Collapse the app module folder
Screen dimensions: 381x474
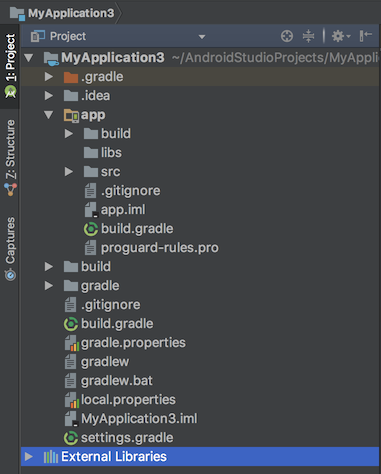pos(49,115)
